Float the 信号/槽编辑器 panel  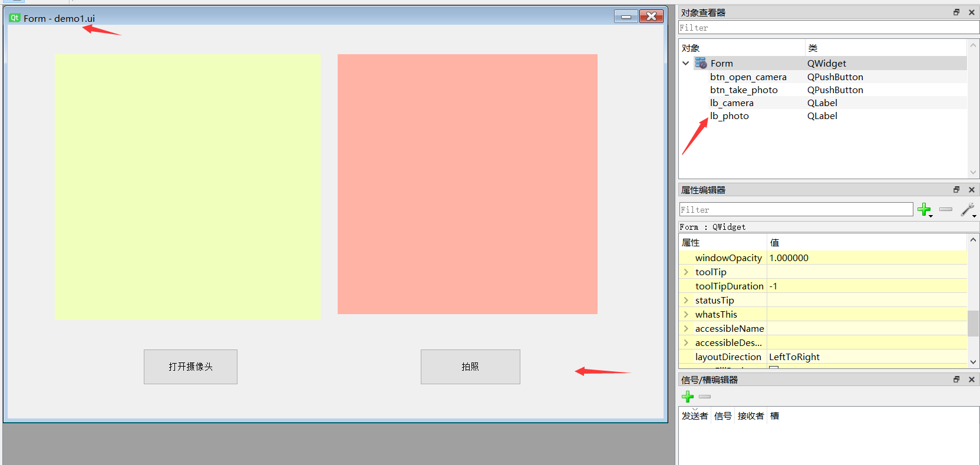click(x=956, y=380)
